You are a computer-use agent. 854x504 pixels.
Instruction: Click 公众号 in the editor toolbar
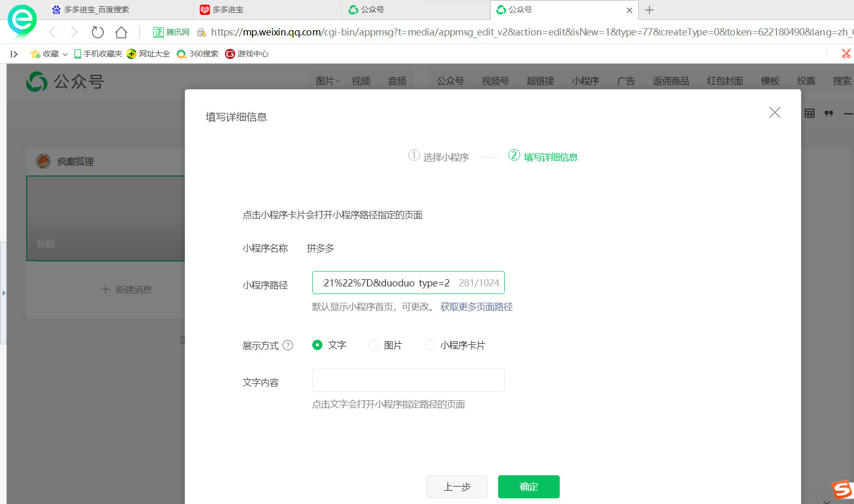(450, 81)
